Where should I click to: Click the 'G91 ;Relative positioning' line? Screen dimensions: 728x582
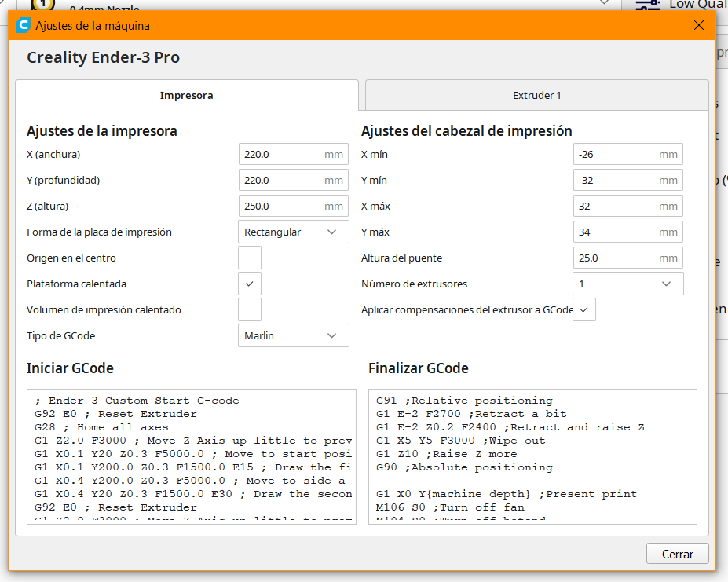pos(464,401)
